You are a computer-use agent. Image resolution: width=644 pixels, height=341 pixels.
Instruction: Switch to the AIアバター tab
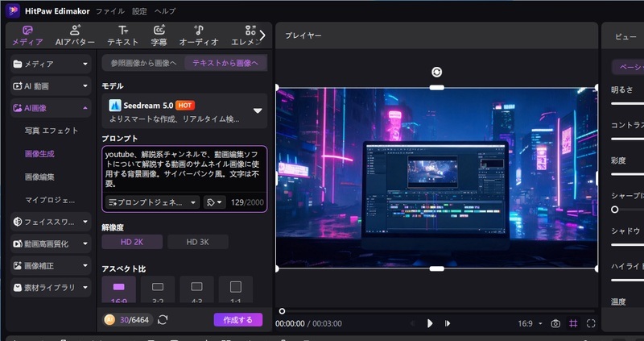pyautogui.click(x=75, y=35)
